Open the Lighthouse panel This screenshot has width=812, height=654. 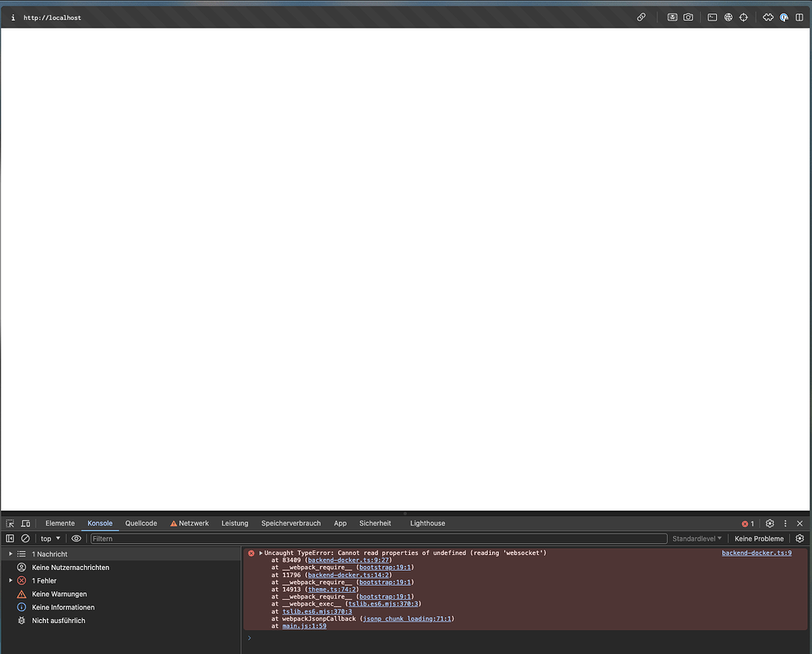pyautogui.click(x=427, y=523)
